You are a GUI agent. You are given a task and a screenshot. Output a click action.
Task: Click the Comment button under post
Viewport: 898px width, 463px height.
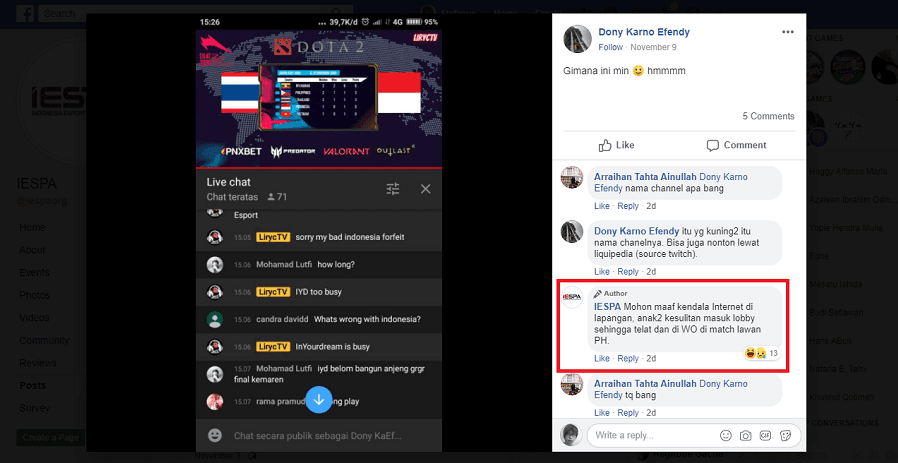[x=736, y=146]
